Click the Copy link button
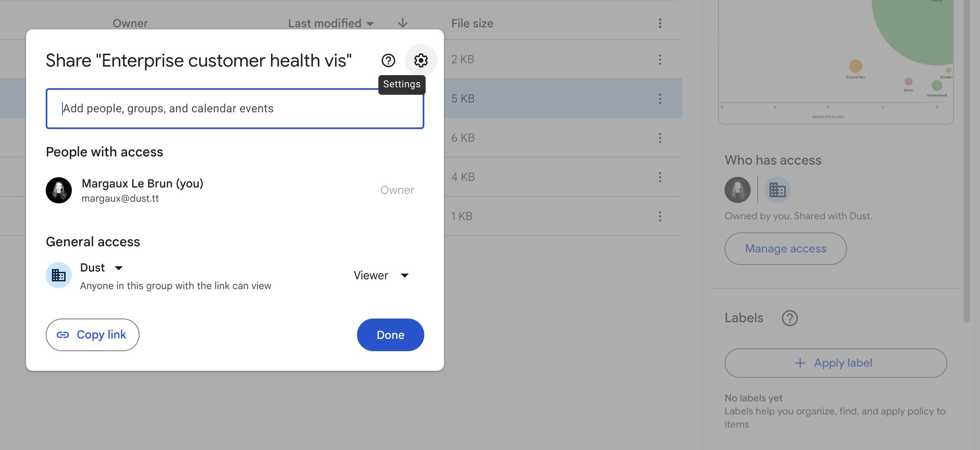The height and width of the screenshot is (450, 980). 93,334
